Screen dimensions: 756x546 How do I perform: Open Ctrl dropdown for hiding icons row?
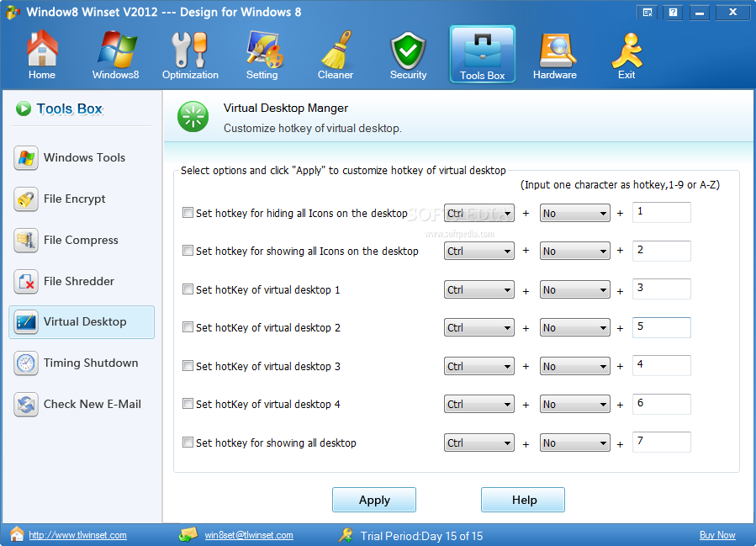pos(478,213)
